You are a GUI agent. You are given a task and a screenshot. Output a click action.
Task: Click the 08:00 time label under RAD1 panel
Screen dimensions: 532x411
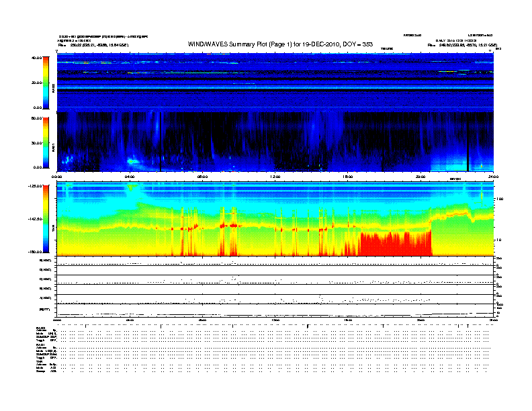[202, 177]
